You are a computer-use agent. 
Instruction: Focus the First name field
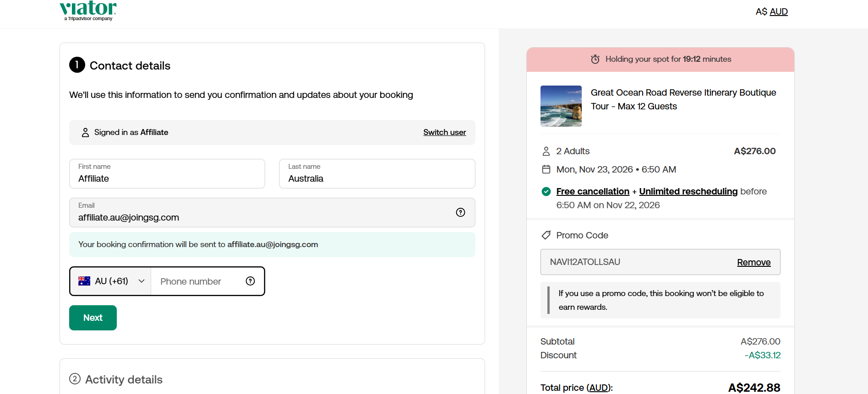point(167,173)
